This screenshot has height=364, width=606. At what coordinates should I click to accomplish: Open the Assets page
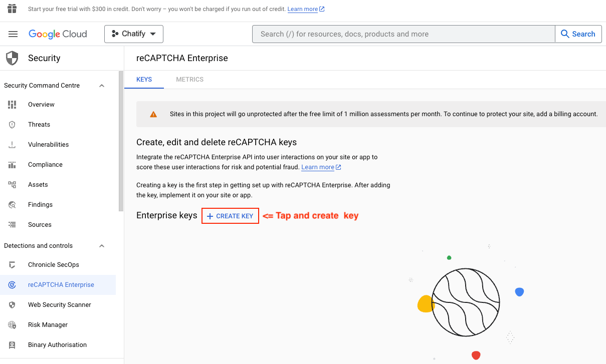(38, 184)
